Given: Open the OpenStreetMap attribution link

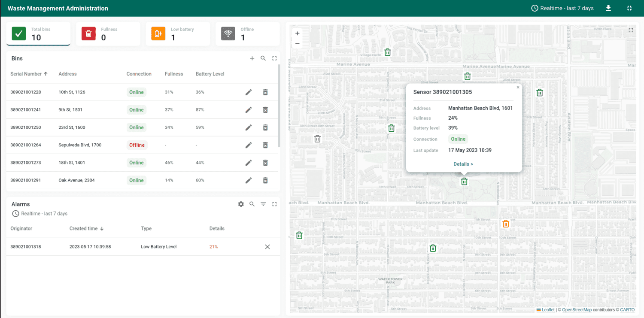Looking at the screenshot, I should [577, 309].
